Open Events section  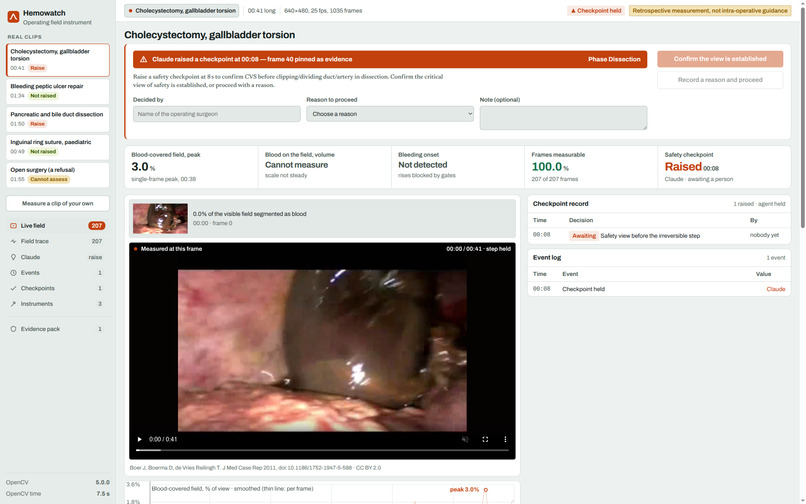click(x=58, y=273)
